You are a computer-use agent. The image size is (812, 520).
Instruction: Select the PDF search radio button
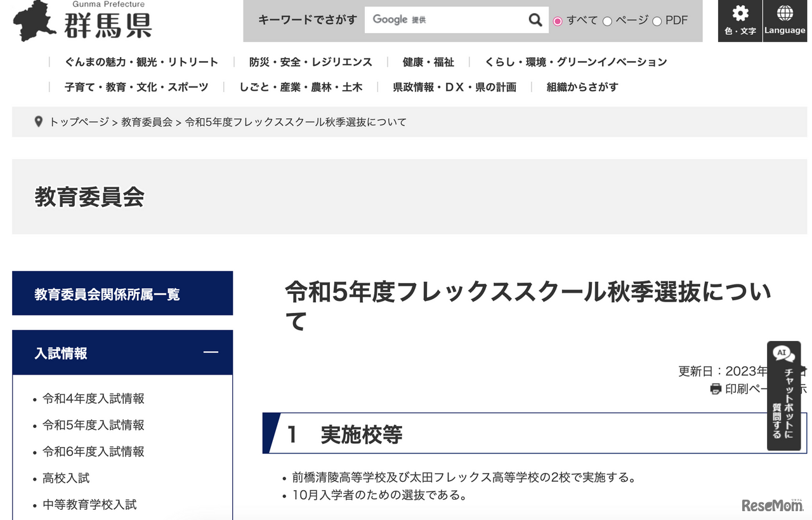[657, 20]
